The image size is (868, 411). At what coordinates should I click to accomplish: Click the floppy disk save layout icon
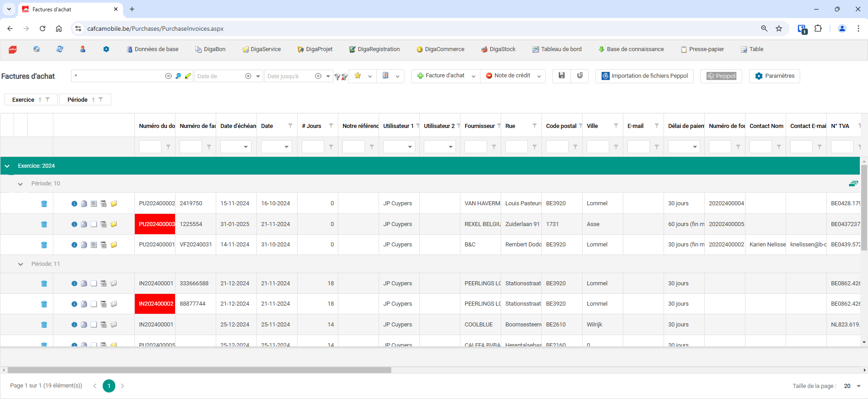tap(561, 76)
